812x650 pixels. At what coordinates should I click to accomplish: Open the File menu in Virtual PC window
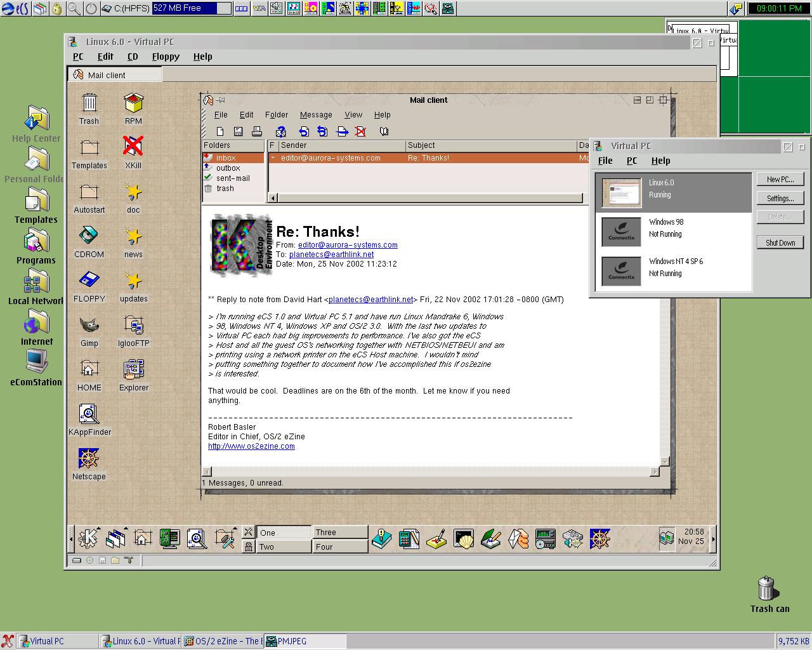605,161
